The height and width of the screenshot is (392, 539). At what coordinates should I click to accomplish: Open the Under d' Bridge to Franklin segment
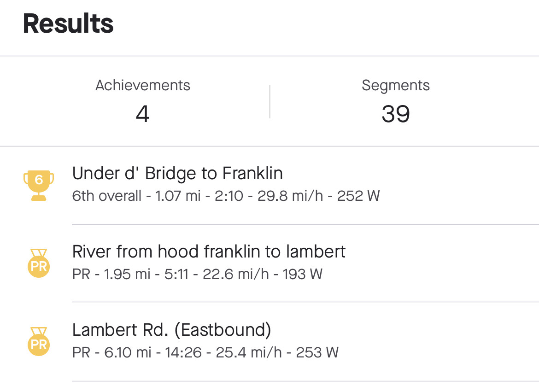[x=177, y=174]
